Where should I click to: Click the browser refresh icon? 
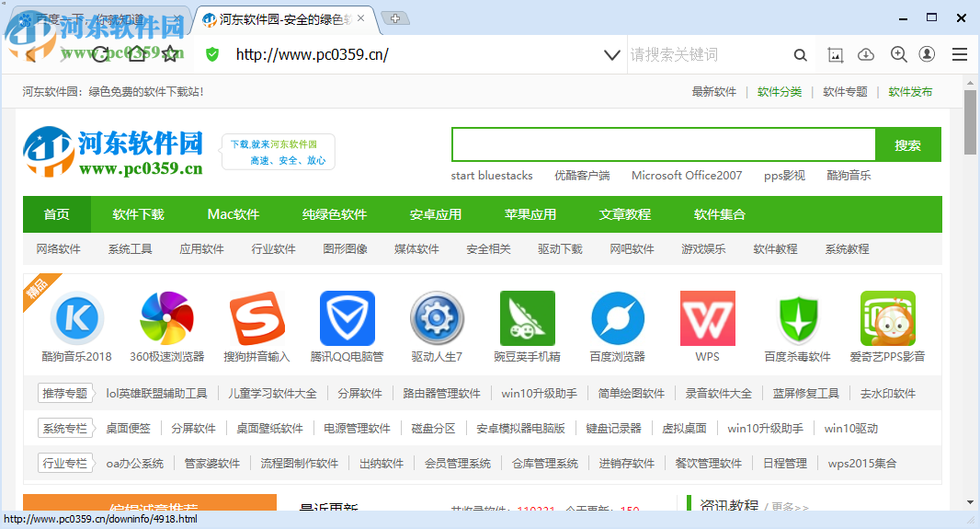click(x=100, y=55)
